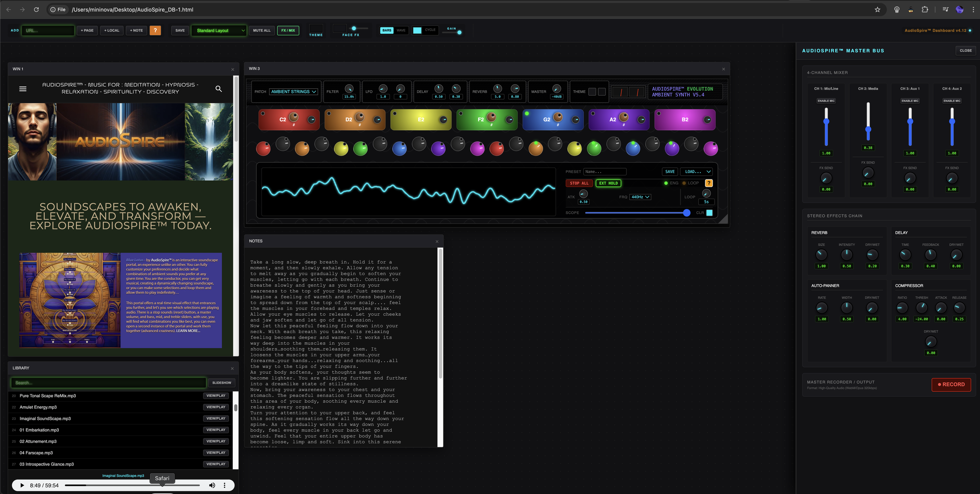The width and height of the screenshot is (980, 494).
Task: Click FX / MIX in the top toolbar
Action: tap(288, 30)
